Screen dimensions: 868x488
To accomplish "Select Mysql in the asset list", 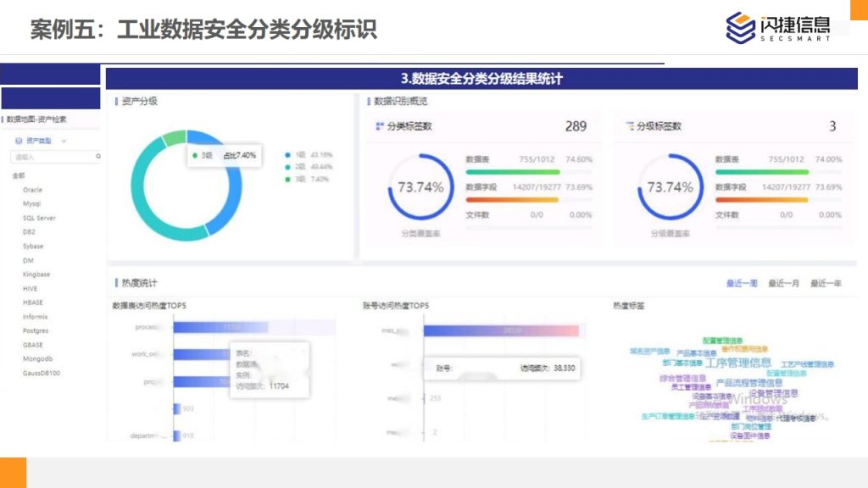I will pos(31,203).
